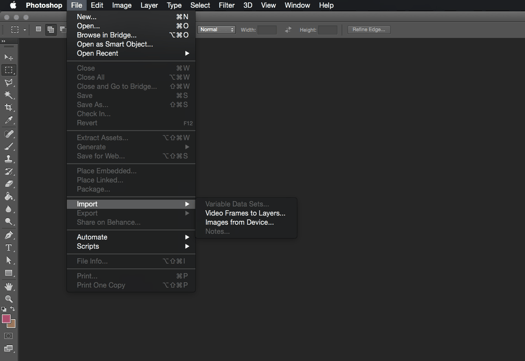
Task: Open the Help menu
Action: pyautogui.click(x=326, y=5)
